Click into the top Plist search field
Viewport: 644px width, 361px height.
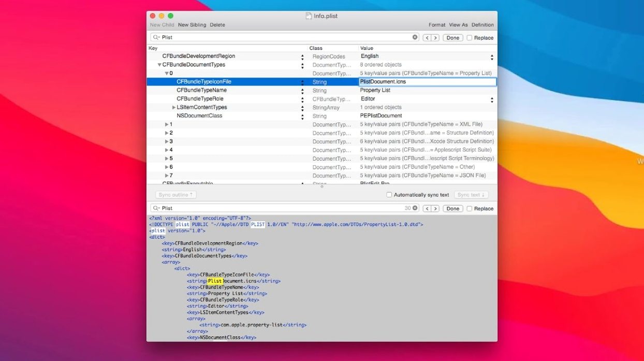285,37
